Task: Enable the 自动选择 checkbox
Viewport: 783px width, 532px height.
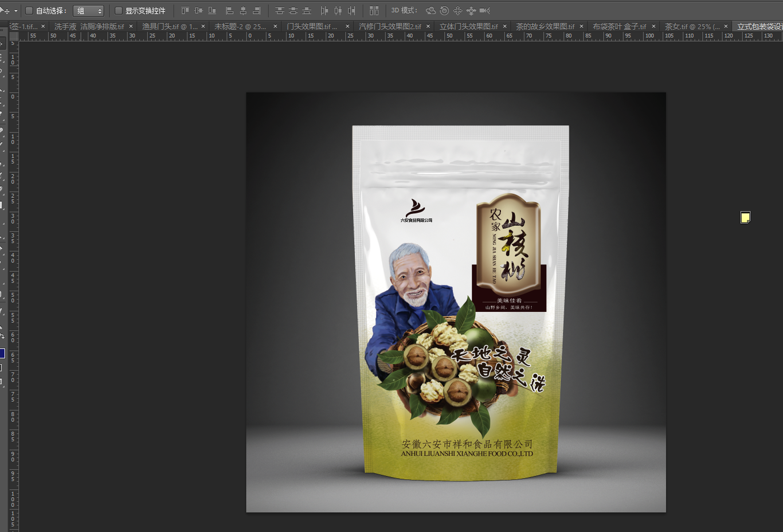Action: point(29,10)
